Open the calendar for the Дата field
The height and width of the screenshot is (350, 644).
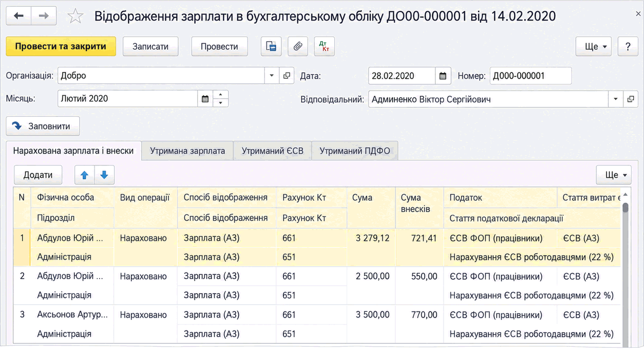click(443, 76)
